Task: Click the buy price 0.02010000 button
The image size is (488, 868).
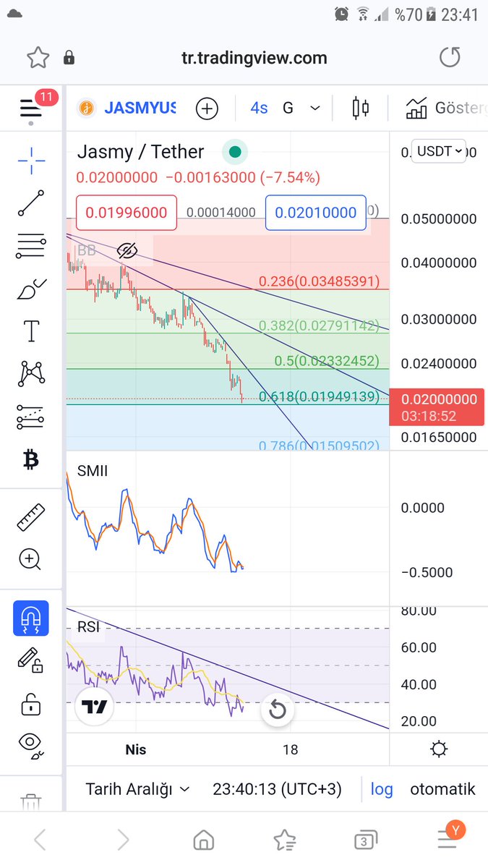Action: 316,213
